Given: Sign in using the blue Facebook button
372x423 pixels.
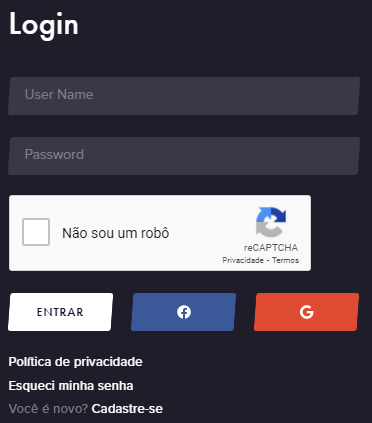Looking at the screenshot, I should [183, 312].
